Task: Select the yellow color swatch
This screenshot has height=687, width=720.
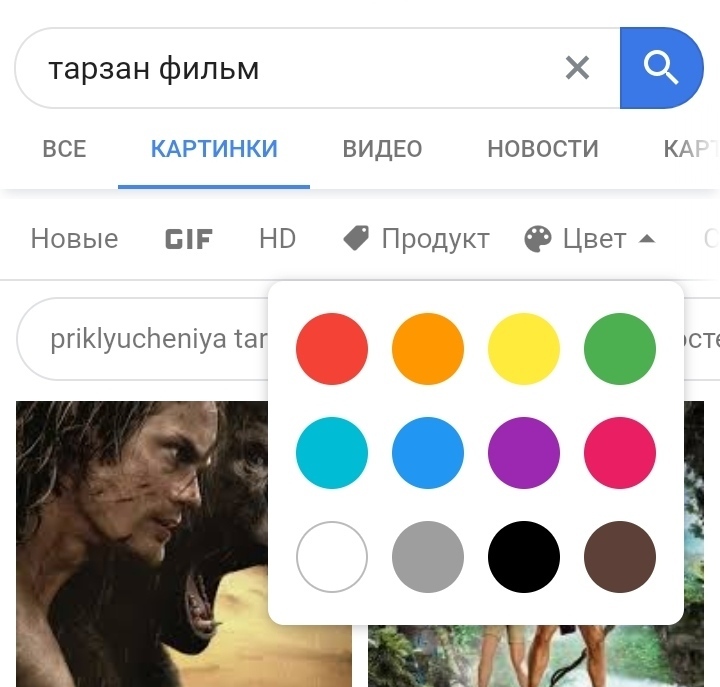Action: 524,349
